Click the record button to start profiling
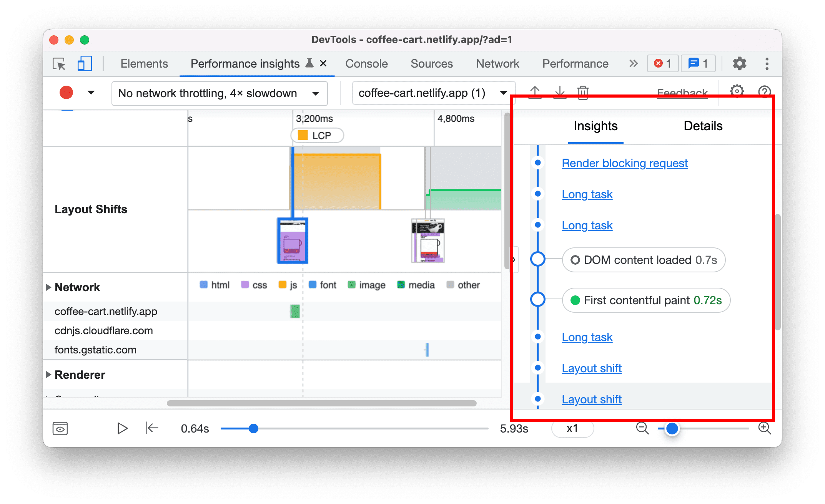Screen dimensions: 825x504 tap(66, 93)
